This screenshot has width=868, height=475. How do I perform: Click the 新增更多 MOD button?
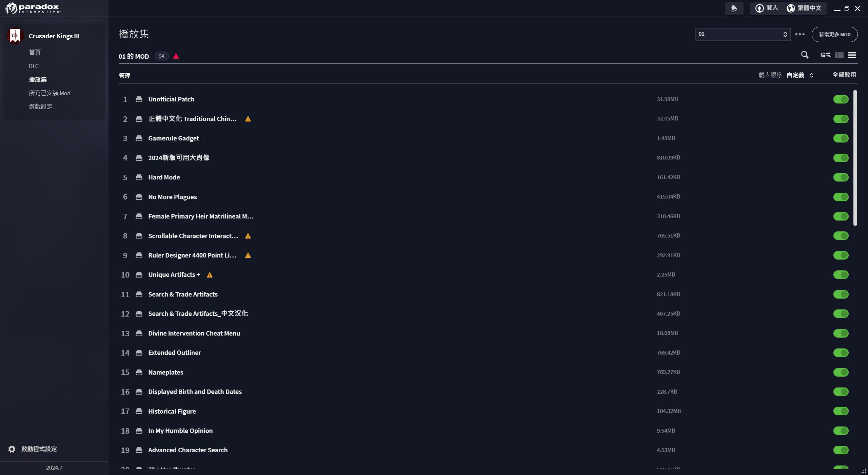pyautogui.click(x=834, y=34)
